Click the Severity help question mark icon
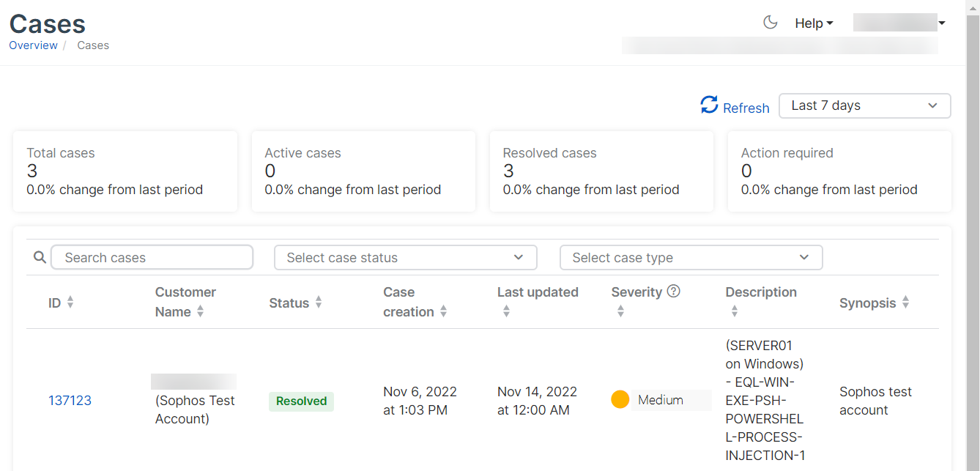The image size is (980, 471). [674, 292]
